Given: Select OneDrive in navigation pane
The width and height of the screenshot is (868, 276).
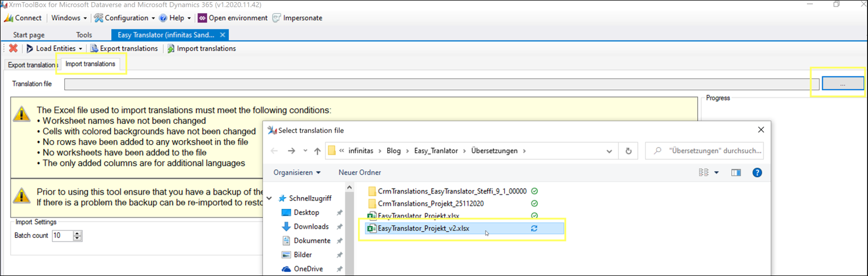Looking at the screenshot, I should pos(308,269).
